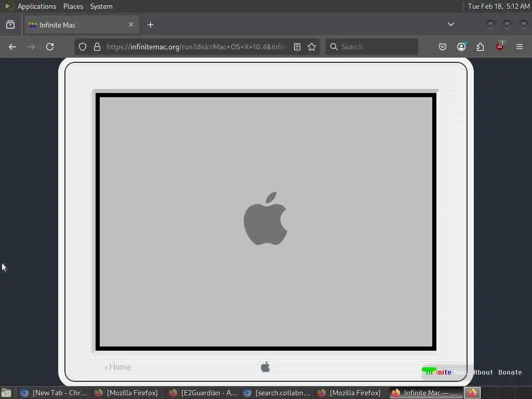Click the Apple logo below the screen

[265, 367]
